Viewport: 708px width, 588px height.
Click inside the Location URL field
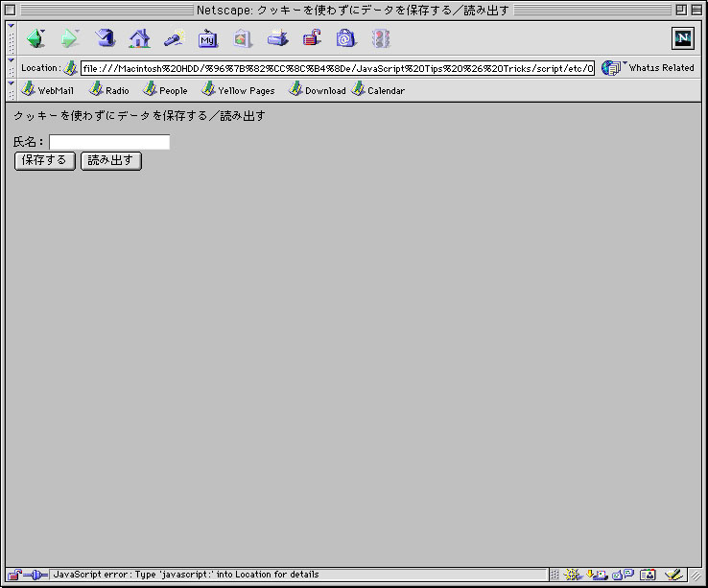point(338,68)
